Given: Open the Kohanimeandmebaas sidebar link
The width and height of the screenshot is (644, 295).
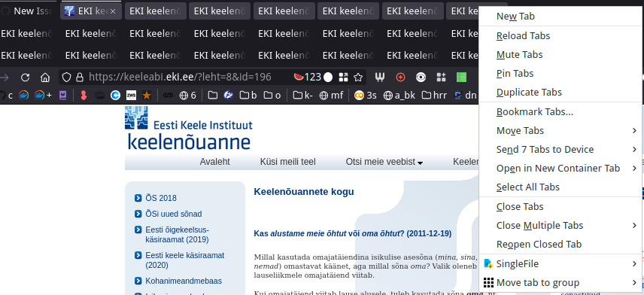Looking at the screenshot, I should (183, 281).
